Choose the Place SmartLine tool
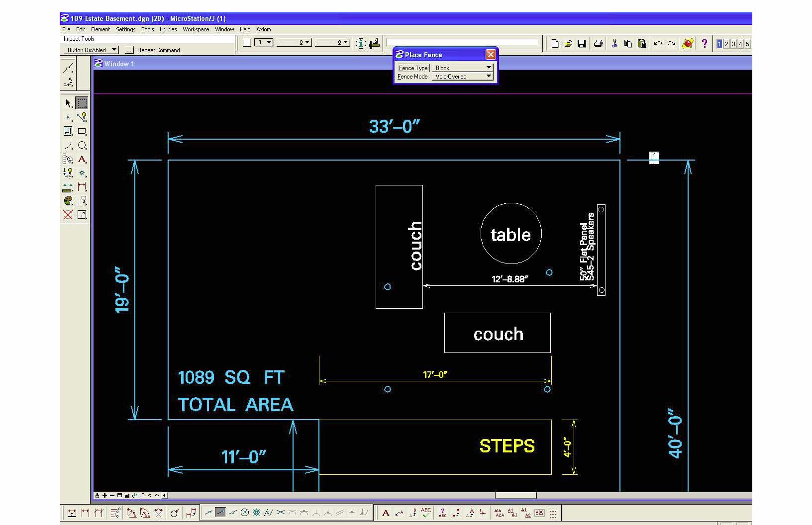 click(x=82, y=117)
